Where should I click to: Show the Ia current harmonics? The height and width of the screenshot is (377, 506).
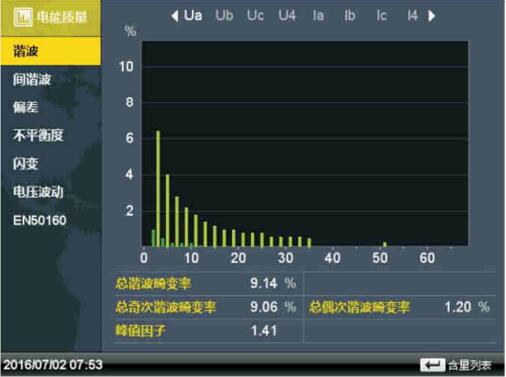[318, 15]
